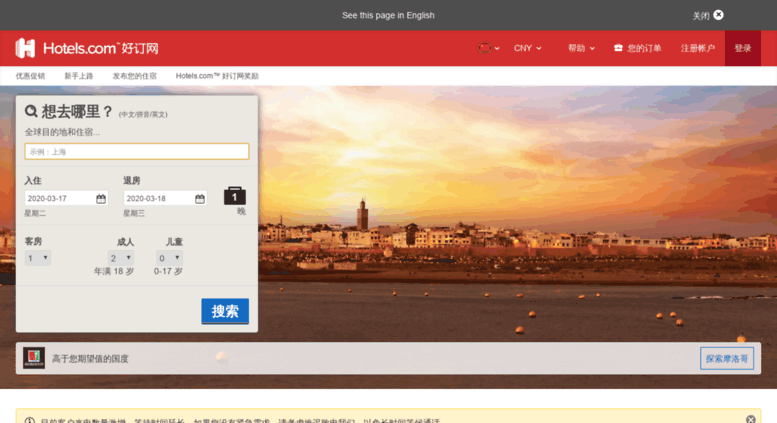Click the nights count suitcase icon
This screenshot has height=423, width=777.
pos(235,196)
